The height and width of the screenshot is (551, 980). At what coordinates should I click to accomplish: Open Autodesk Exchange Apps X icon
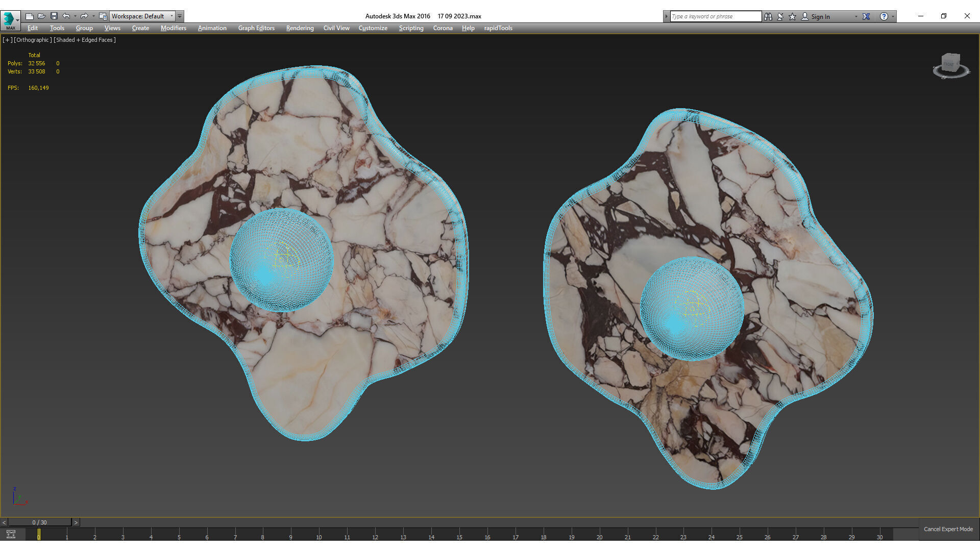pyautogui.click(x=866, y=16)
